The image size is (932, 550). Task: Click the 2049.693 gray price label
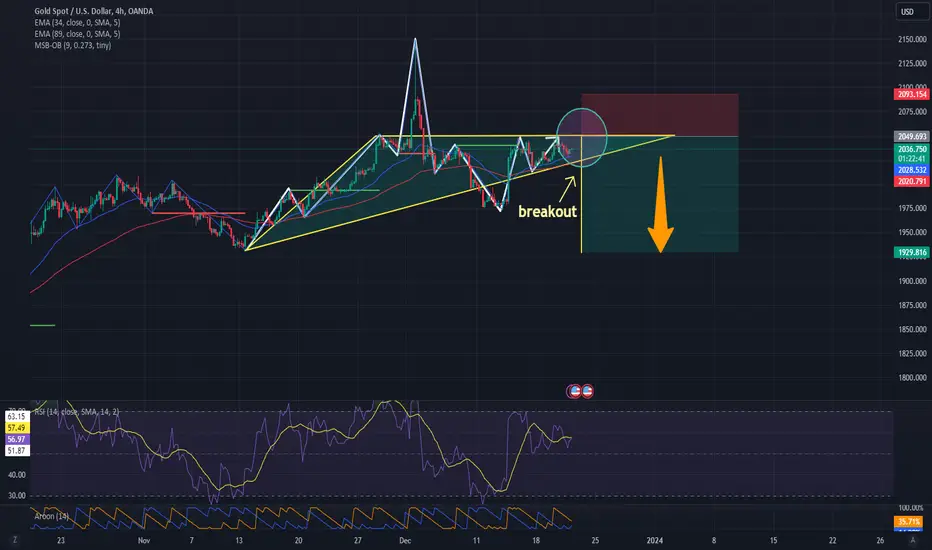click(x=911, y=137)
